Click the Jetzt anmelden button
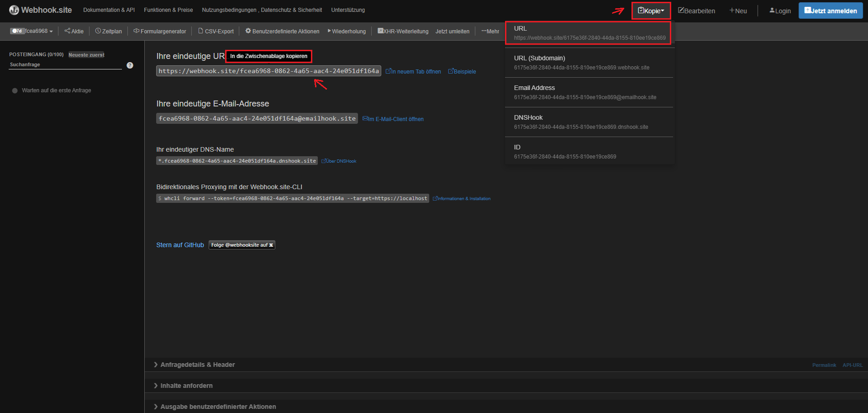 (x=830, y=11)
